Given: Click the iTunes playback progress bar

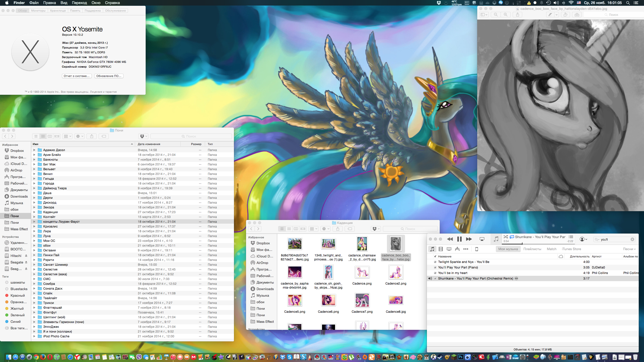Looking at the screenshot, I should pyautogui.click(x=538, y=244).
